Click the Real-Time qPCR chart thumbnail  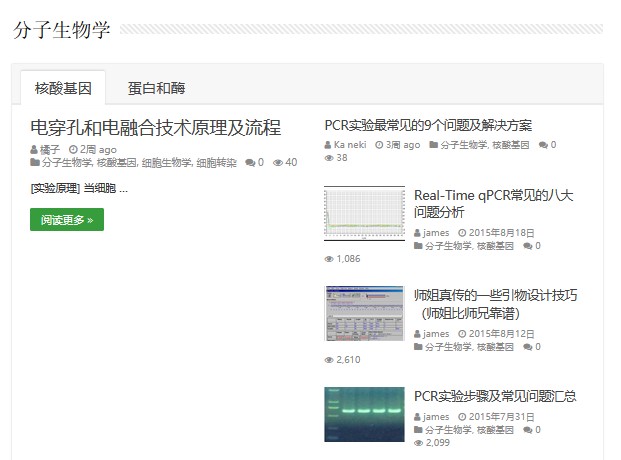click(x=364, y=213)
